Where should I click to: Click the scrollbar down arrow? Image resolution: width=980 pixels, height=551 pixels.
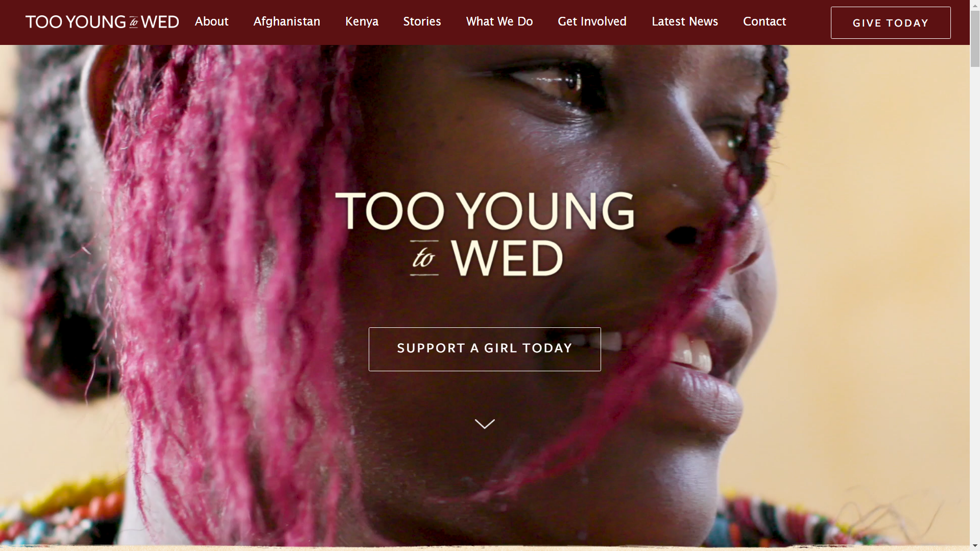point(975,546)
